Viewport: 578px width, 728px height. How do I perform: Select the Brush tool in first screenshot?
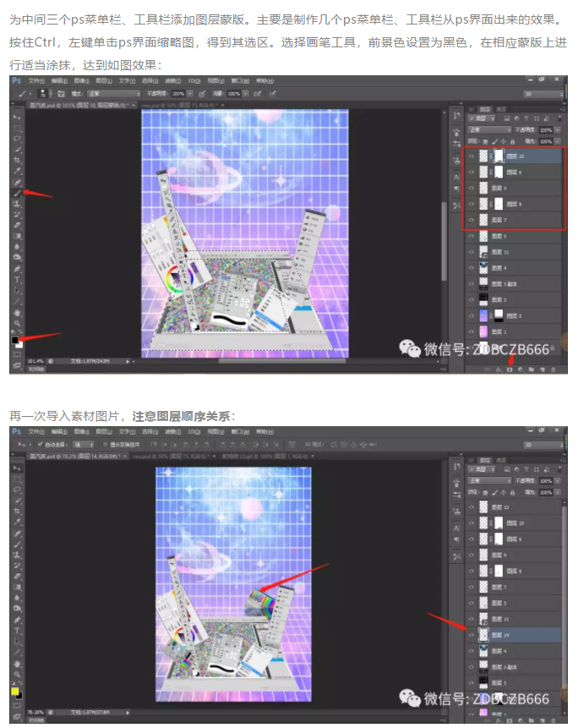coord(17,193)
